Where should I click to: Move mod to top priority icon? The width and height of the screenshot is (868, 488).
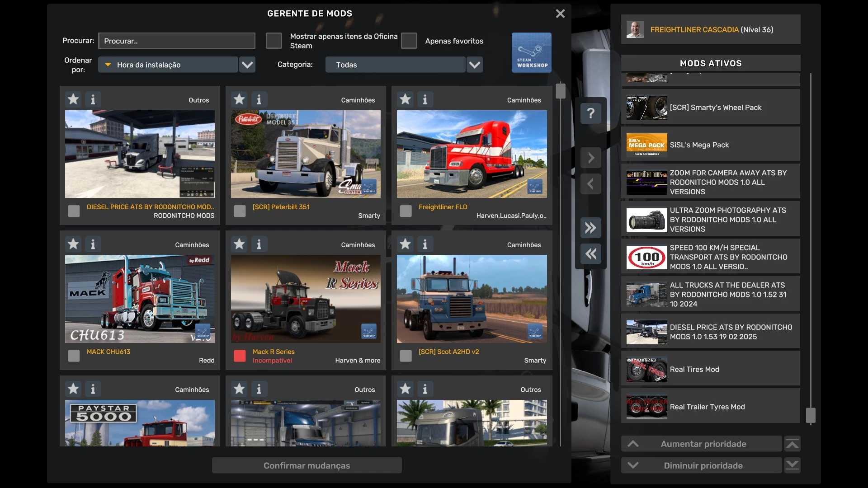tap(792, 444)
